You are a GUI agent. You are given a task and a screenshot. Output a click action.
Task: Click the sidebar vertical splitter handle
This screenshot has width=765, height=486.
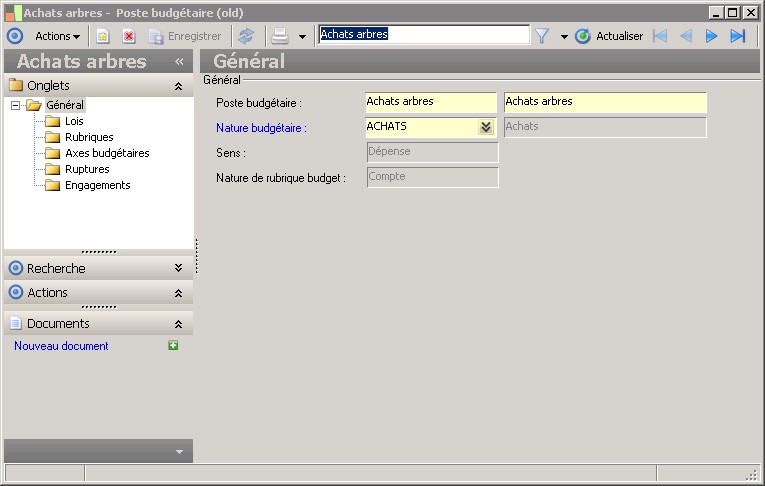197,256
